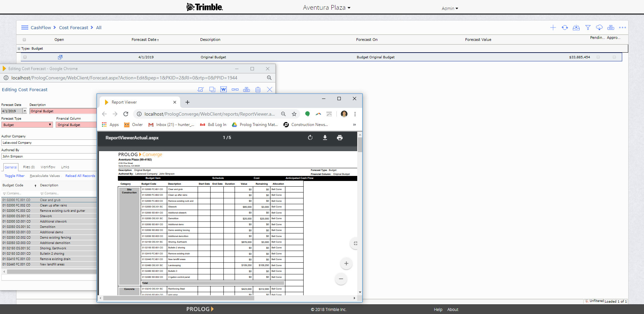Click the zoom magnifier in the Editing Cost Forecast address bar

269,78
